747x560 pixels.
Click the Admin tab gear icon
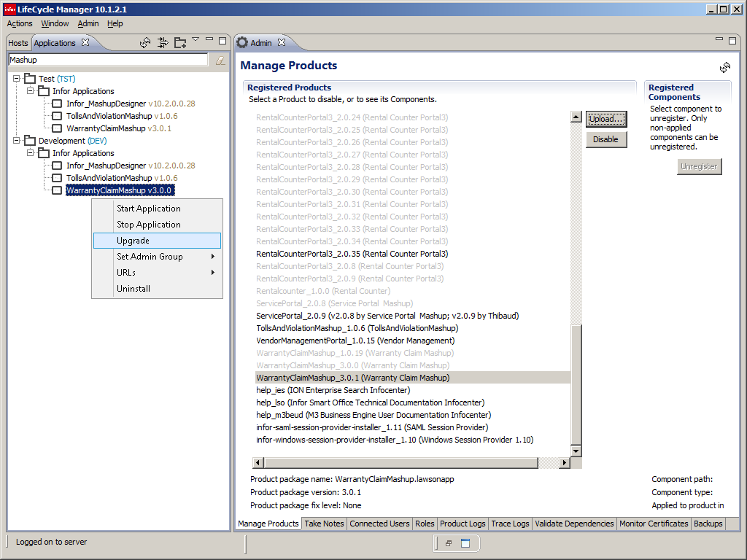pos(242,42)
